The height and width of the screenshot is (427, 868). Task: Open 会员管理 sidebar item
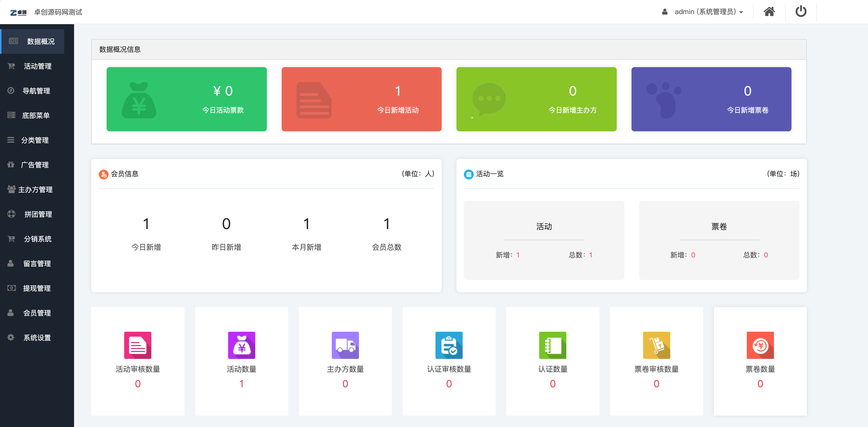coord(37,313)
